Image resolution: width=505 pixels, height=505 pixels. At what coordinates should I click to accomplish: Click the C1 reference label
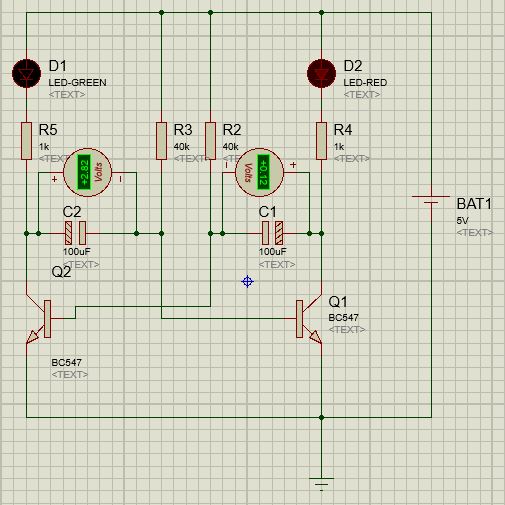coord(267,212)
